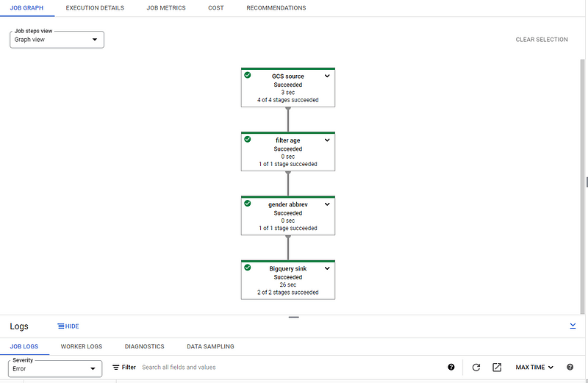Expand the gender abbrev node chevron
This screenshot has height=383, width=588.
pyautogui.click(x=327, y=204)
